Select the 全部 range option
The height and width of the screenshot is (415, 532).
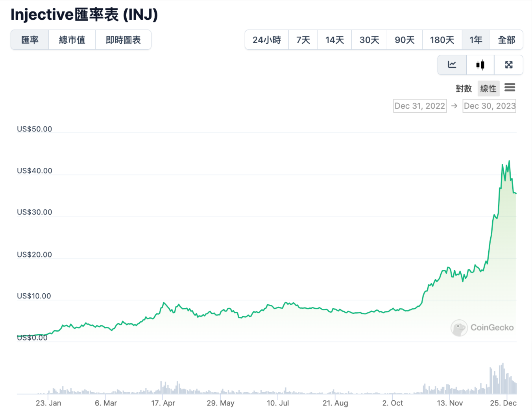click(x=506, y=39)
